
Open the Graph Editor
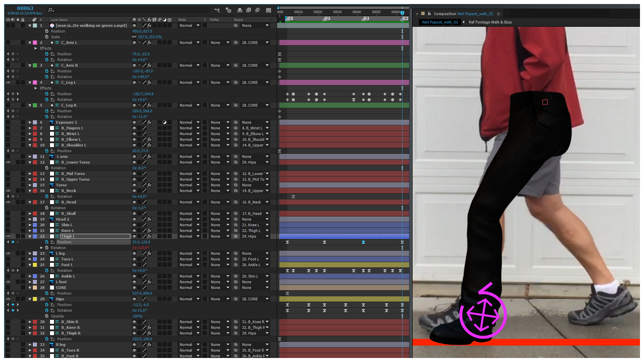[x=269, y=10]
